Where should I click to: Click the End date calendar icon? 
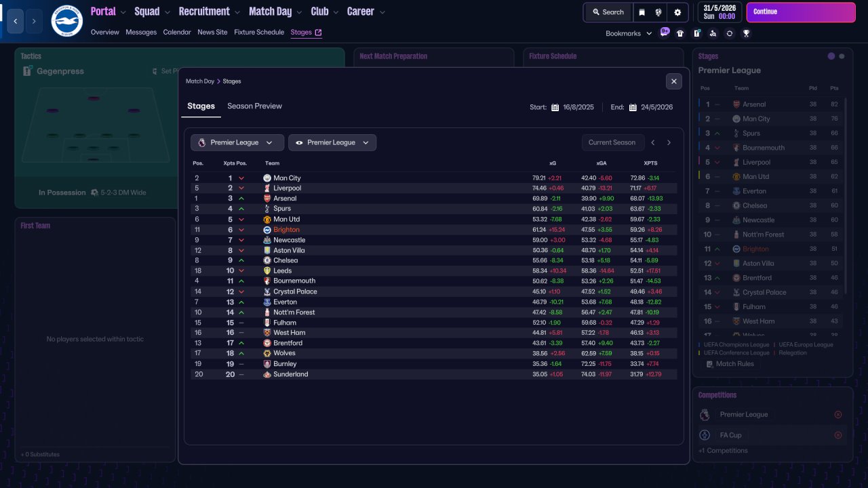pyautogui.click(x=633, y=107)
